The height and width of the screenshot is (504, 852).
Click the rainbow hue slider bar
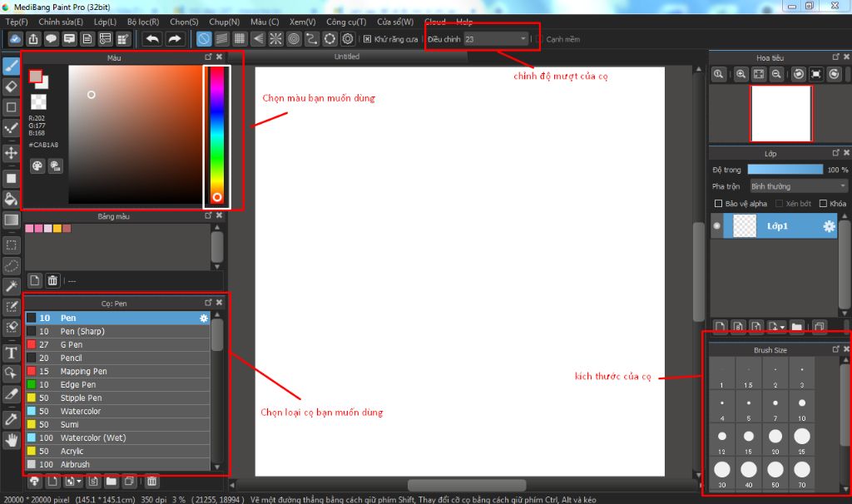click(x=217, y=136)
